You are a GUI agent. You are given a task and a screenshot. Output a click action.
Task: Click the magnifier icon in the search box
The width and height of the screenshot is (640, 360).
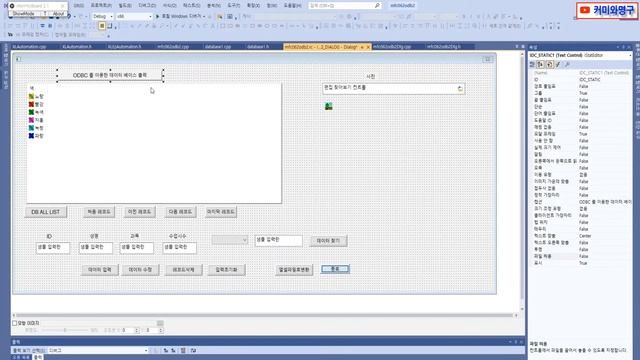377,6
